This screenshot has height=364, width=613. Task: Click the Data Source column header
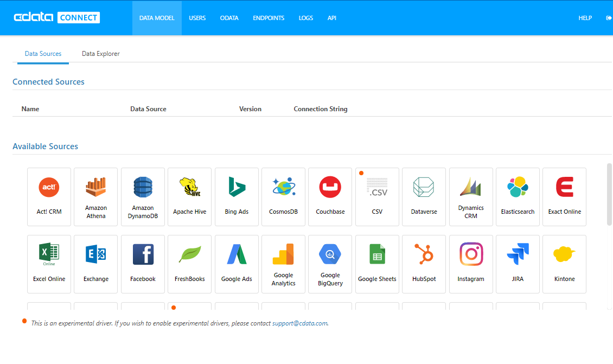[x=148, y=109]
